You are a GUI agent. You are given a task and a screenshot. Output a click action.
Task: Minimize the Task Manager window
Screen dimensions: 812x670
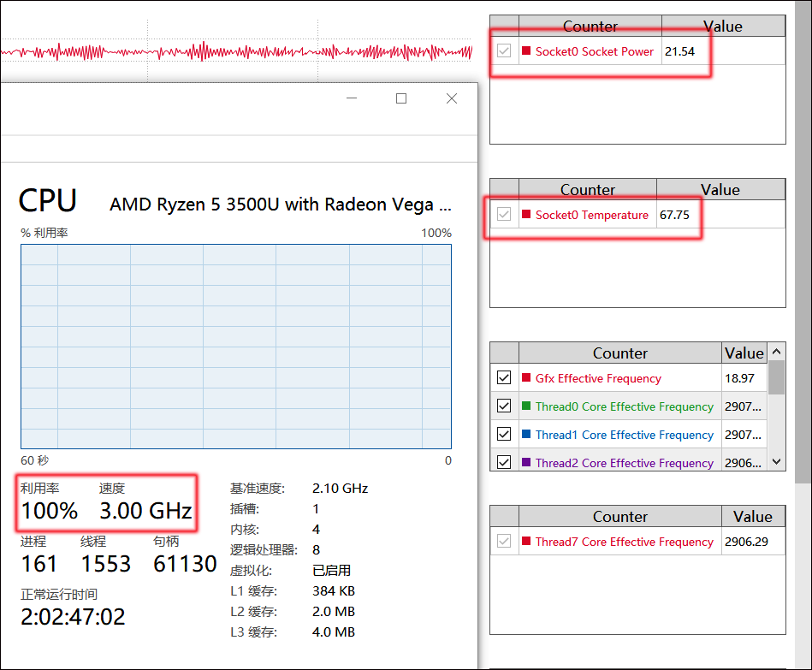tap(352, 98)
